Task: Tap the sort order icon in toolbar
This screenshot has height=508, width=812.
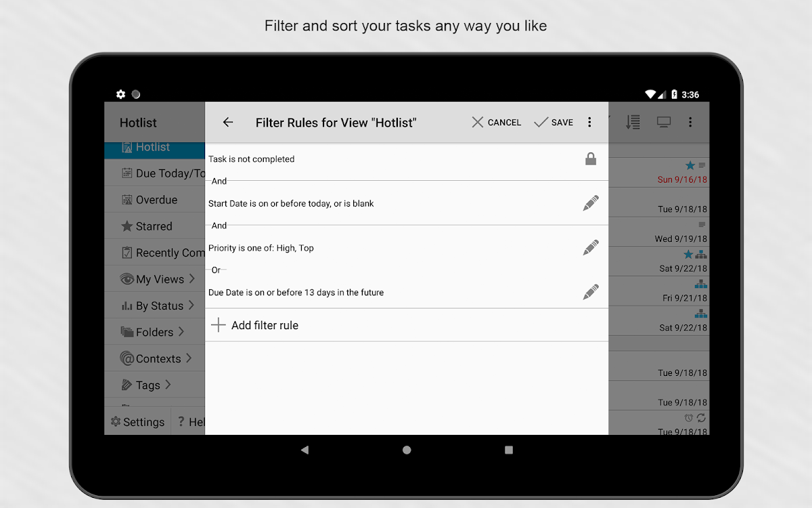Action: tap(633, 123)
